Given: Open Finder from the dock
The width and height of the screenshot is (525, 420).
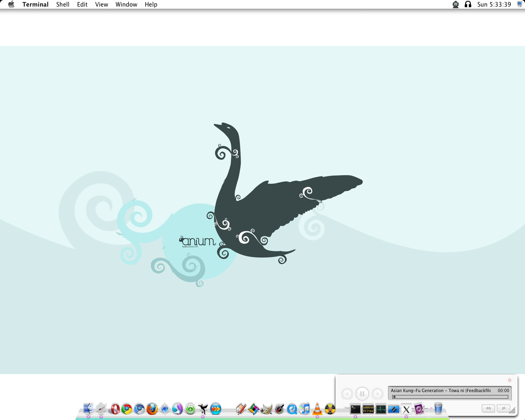Looking at the screenshot, I should pyautogui.click(x=88, y=409).
